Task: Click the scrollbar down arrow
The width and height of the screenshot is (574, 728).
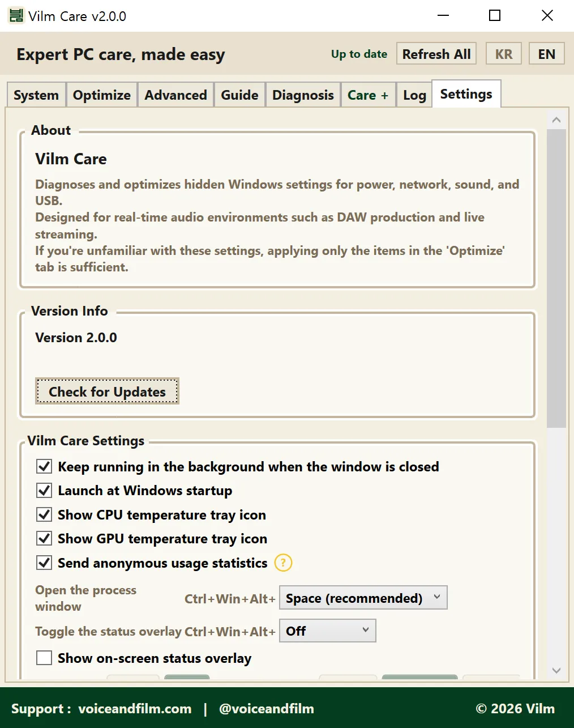Action: click(556, 670)
